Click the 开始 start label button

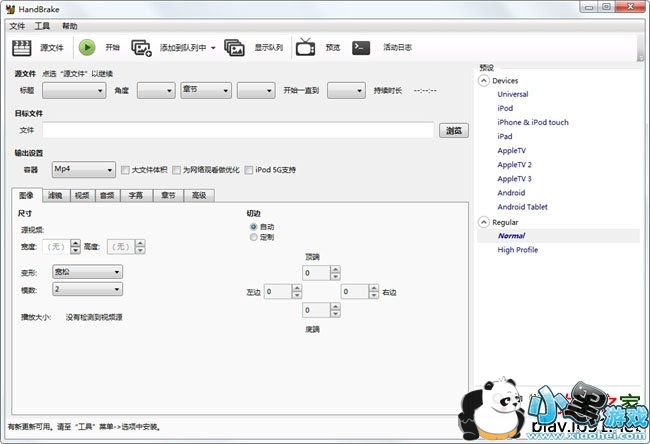point(112,48)
